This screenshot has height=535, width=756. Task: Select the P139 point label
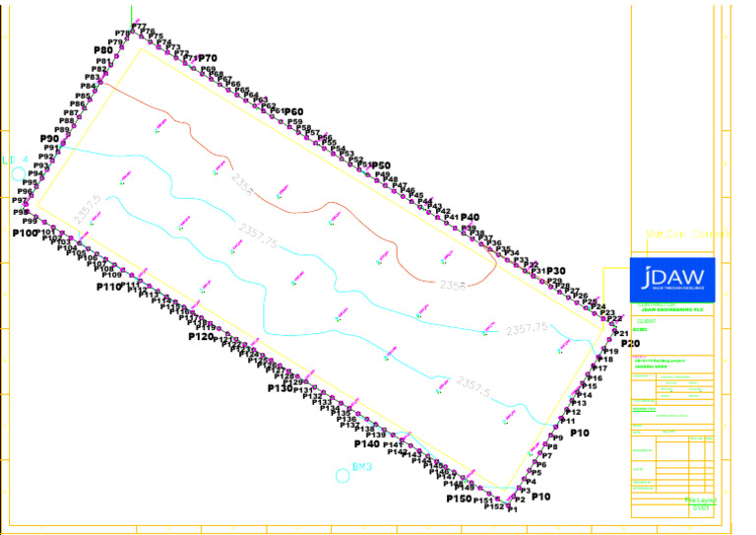click(376, 435)
